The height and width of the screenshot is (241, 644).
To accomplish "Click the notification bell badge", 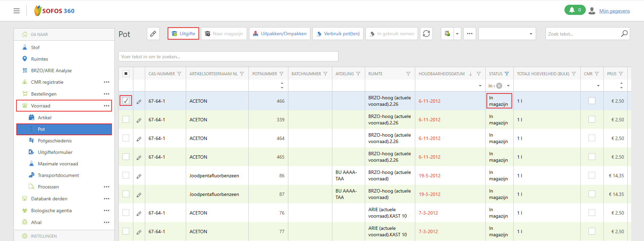I will point(575,10).
